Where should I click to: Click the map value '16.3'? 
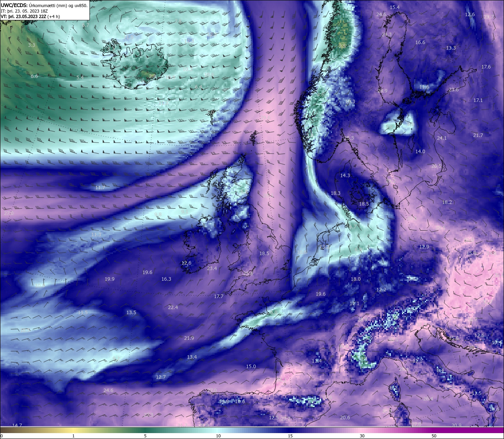(x=166, y=279)
